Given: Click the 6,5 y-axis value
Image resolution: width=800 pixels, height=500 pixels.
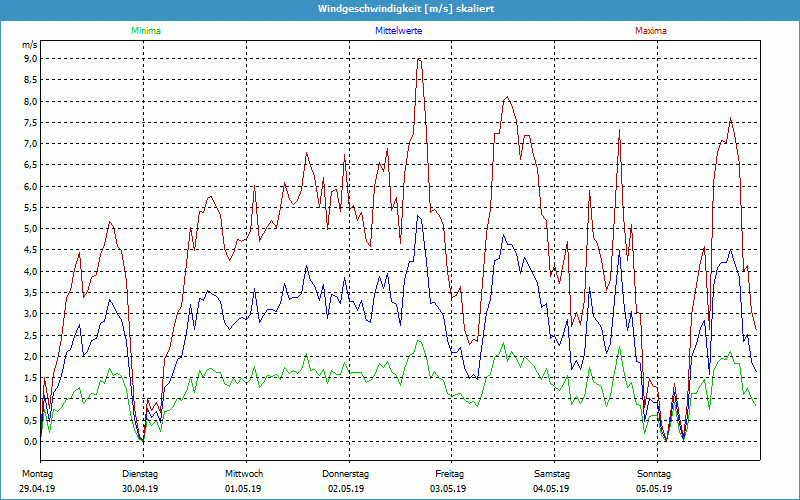Looking at the screenshot, I should [x=31, y=165].
